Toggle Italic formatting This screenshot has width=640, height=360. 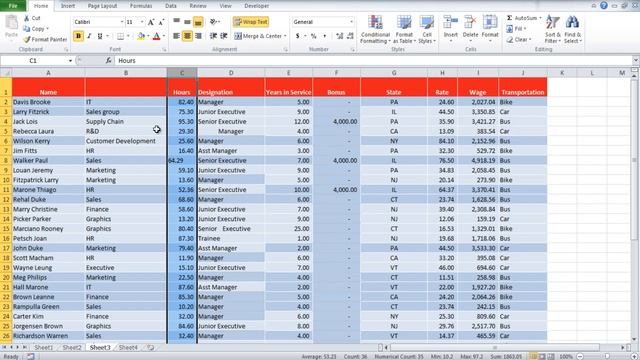(x=89, y=36)
